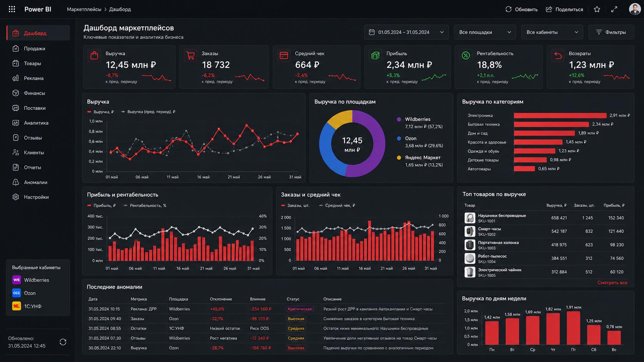The image size is (644, 362).
Task: Toggle Заказы, шт. legend series
Action: point(295,205)
